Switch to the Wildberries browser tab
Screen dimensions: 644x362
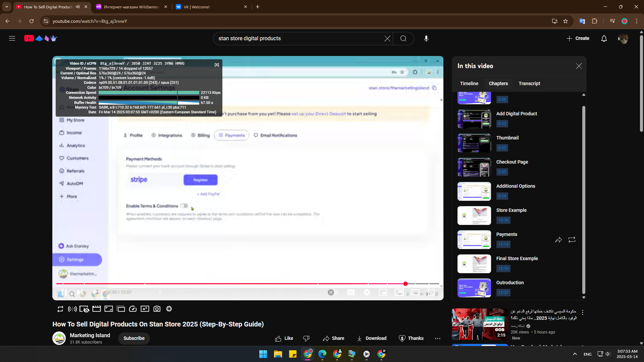tap(131, 7)
